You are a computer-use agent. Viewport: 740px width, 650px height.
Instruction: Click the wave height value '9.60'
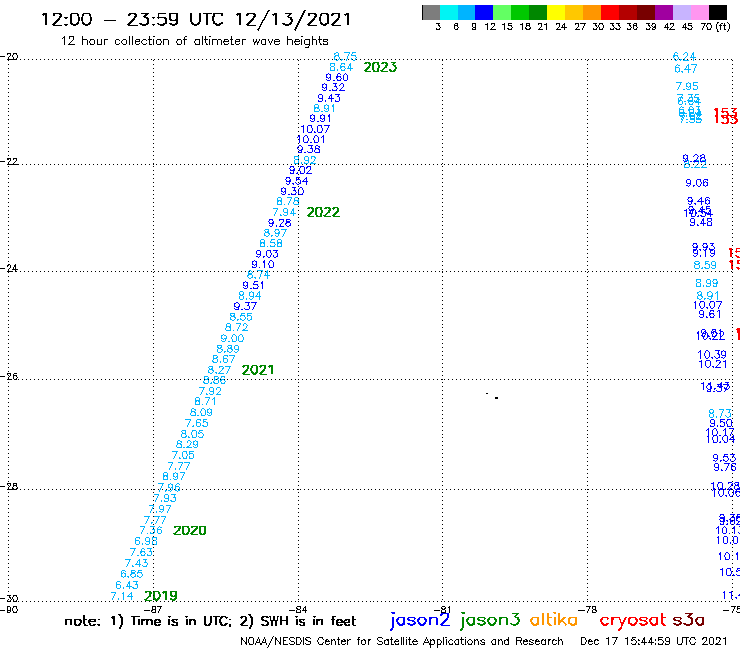click(337, 77)
